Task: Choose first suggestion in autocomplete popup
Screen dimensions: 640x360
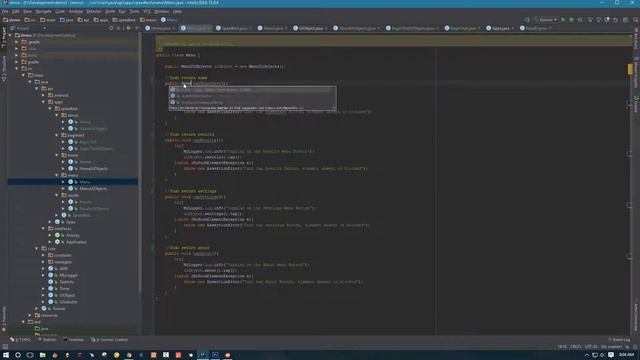Action: tap(253, 90)
